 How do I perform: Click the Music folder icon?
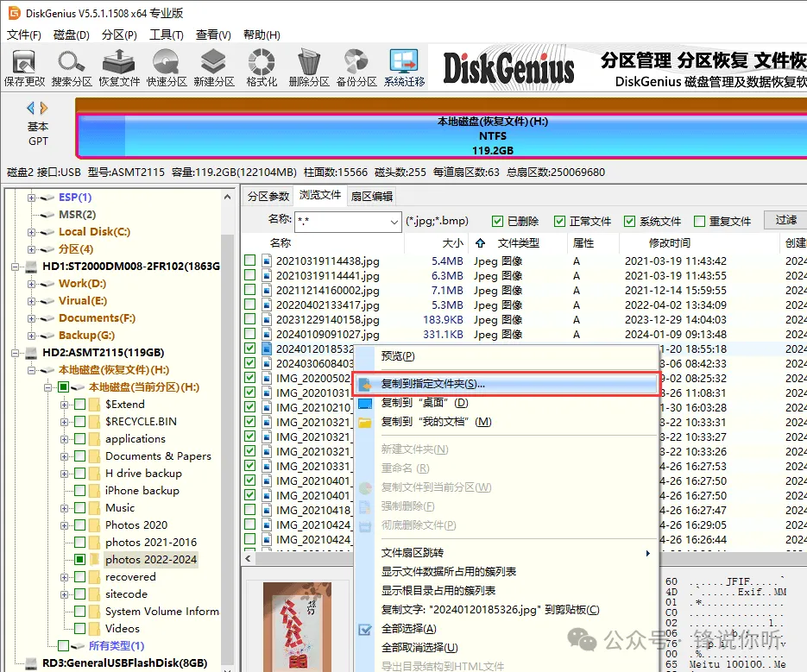pos(95,508)
